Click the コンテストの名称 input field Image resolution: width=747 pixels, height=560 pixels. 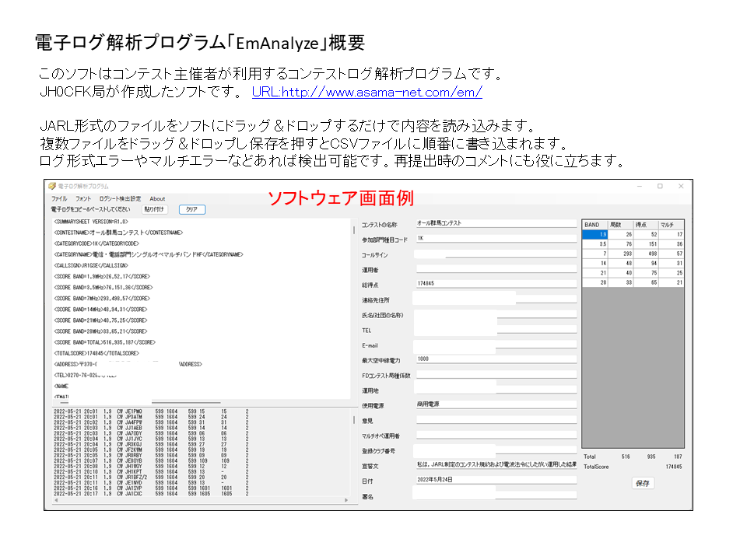[495, 223]
